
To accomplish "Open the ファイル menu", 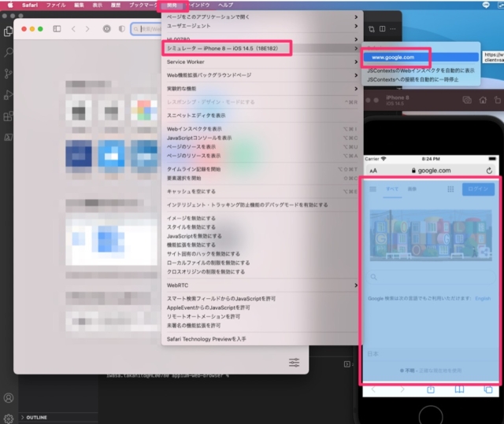I will click(56, 5).
